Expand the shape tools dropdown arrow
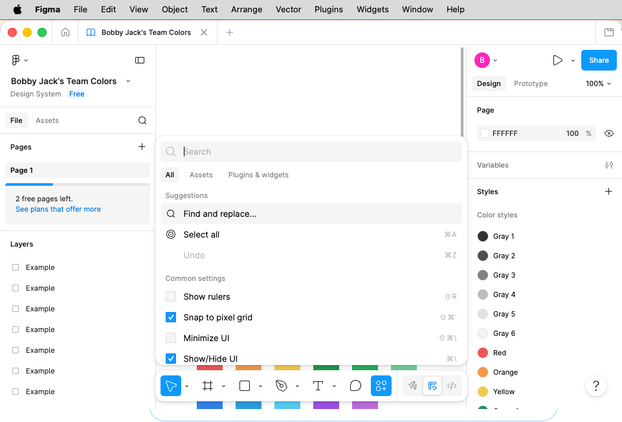This screenshot has height=422, width=622. [x=260, y=386]
